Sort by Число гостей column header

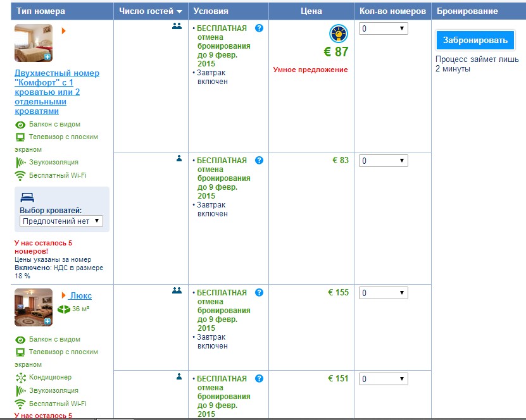151,11
